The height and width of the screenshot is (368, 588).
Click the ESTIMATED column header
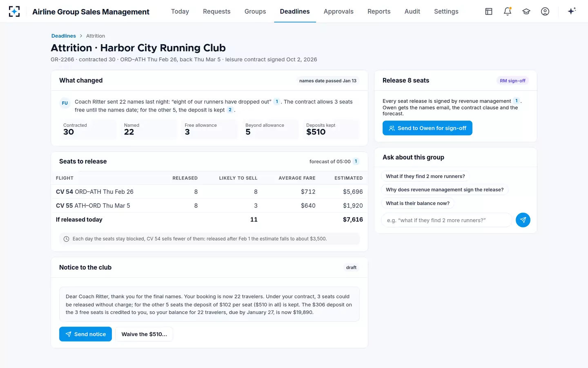click(x=348, y=178)
